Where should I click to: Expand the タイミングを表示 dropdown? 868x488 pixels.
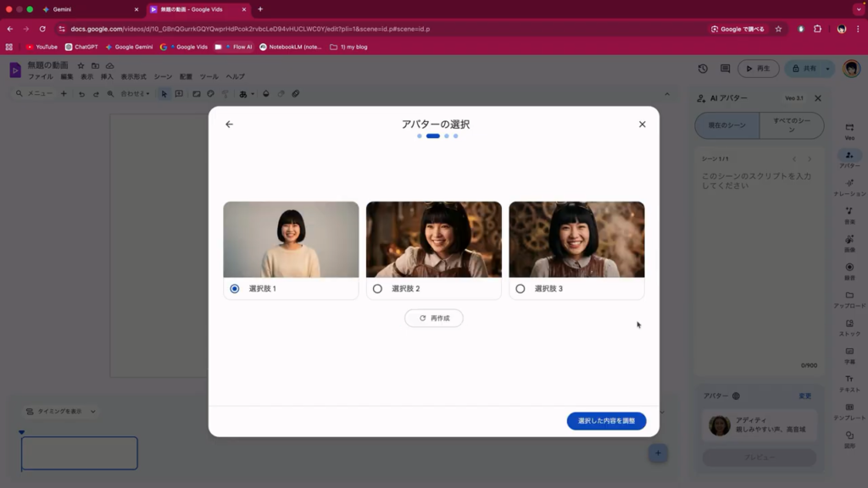pyautogui.click(x=61, y=412)
